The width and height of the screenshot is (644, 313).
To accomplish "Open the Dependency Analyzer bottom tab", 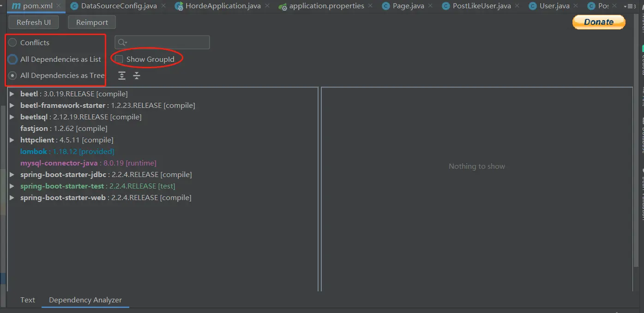I will tap(85, 300).
